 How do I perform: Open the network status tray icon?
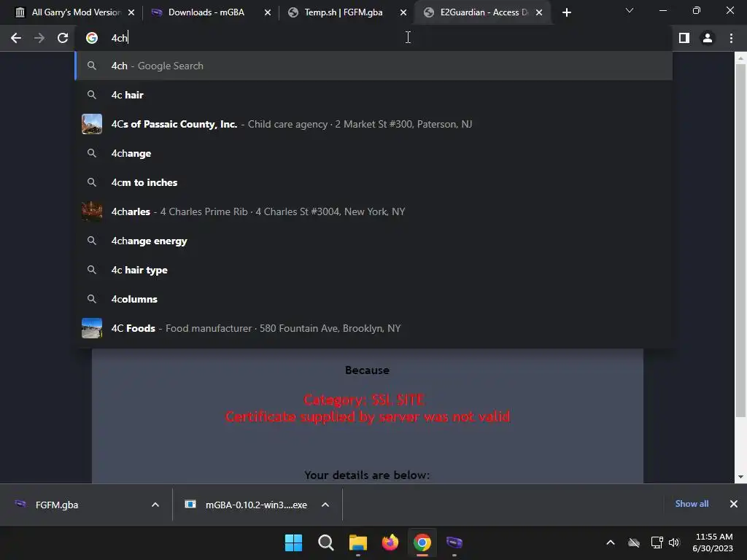[657, 542]
